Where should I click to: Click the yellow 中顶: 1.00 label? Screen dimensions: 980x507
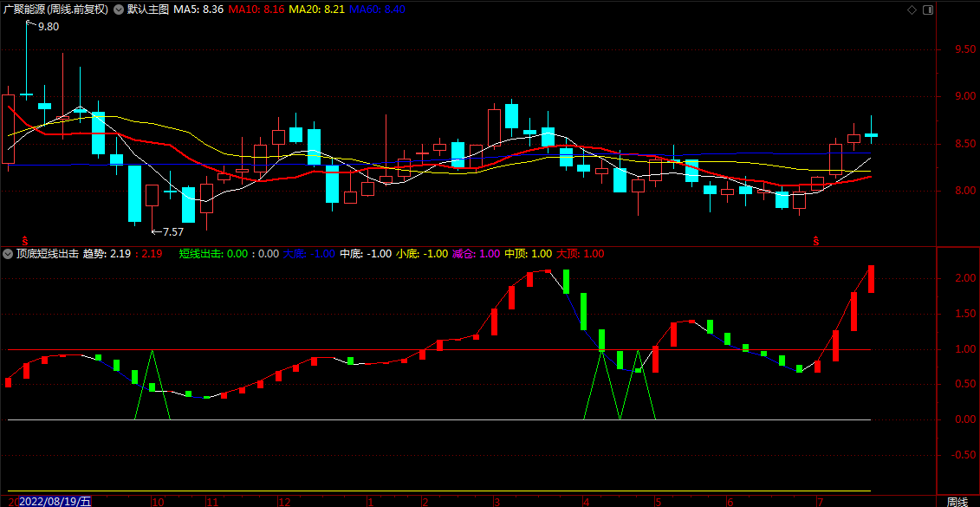tap(528, 254)
